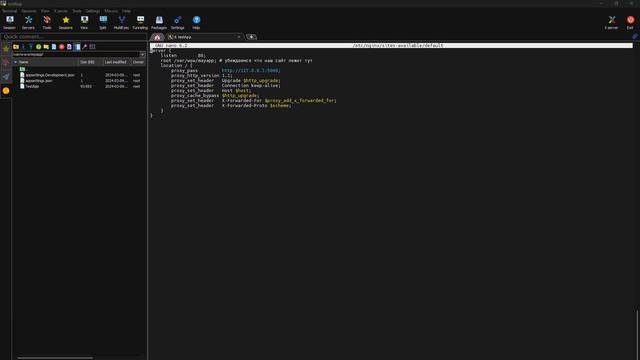Click the Split terminal toolbar icon
The height and width of the screenshot is (360, 640).
pos(103,22)
